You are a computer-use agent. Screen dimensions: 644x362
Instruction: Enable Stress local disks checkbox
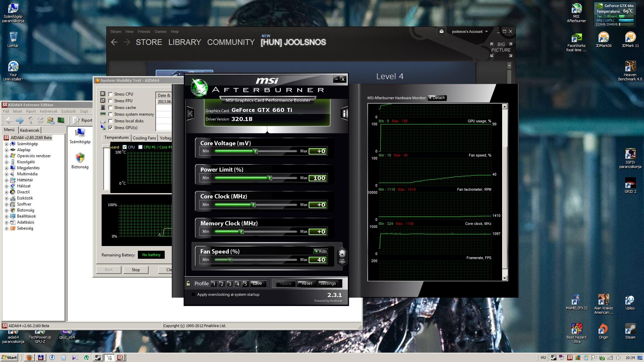point(110,121)
